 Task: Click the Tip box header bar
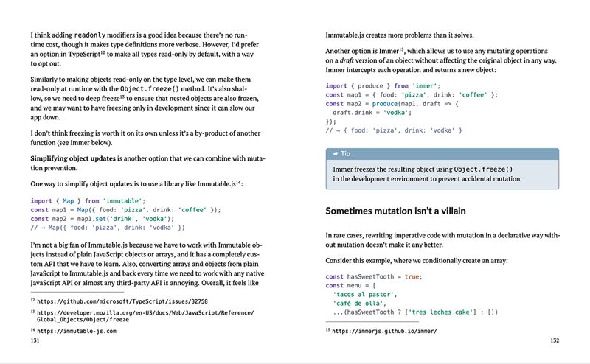point(442,154)
